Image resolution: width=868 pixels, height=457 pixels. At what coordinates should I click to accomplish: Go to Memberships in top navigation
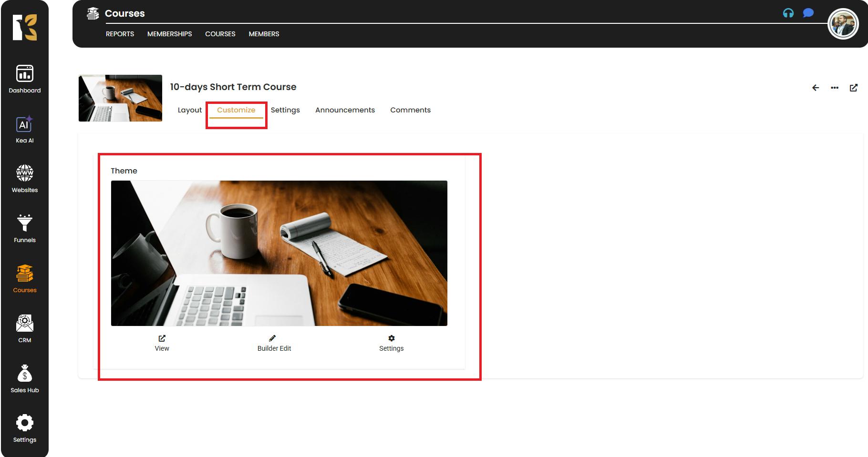(x=169, y=34)
